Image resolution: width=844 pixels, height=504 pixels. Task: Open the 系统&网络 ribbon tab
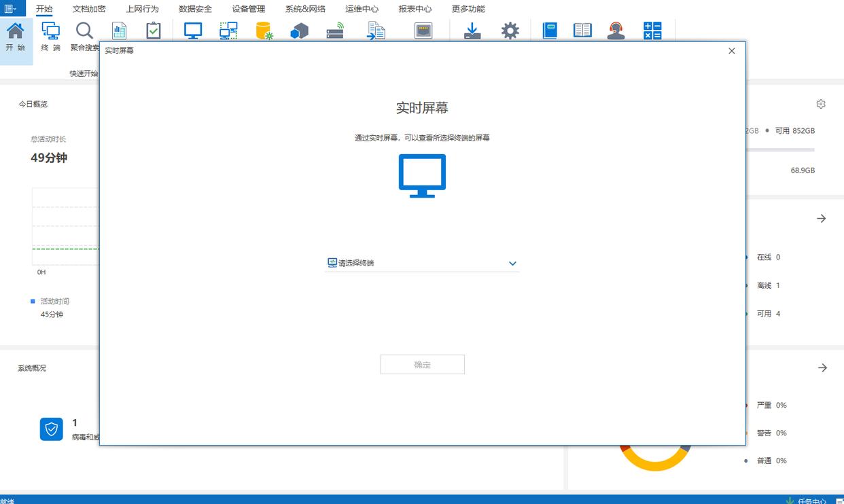point(305,9)
